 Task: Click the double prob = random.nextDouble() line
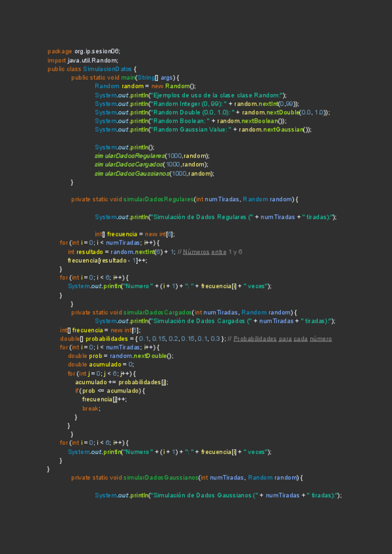click(x=121, y=356)
